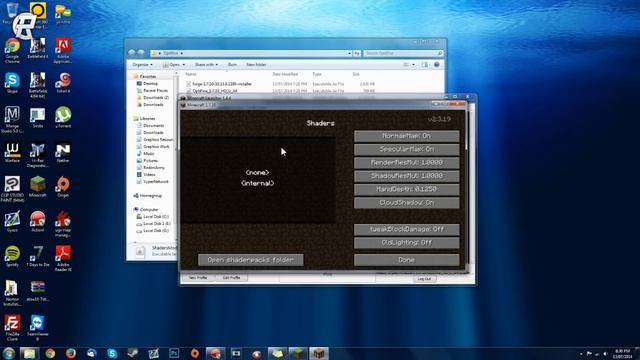Screen dimensions: 640x360
Task: Open Share with dropdown in Explorer
Action: pos(206,64)
